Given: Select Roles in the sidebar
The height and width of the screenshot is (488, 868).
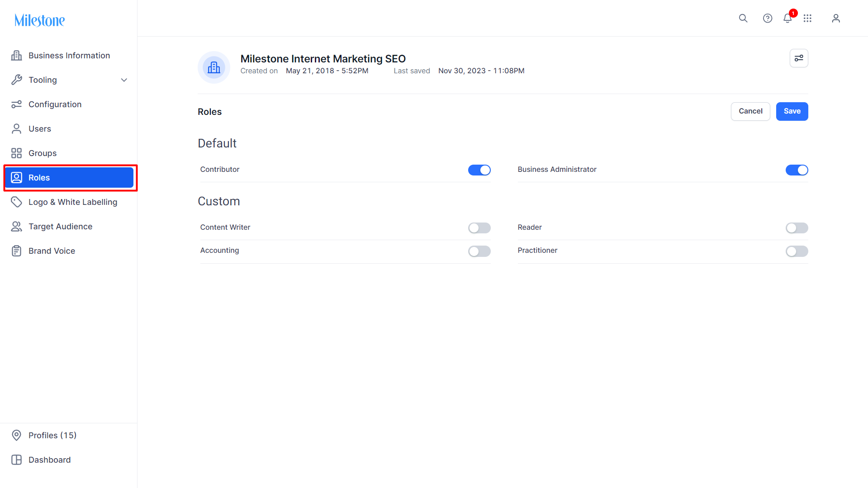Looking at the screenshot, I should tap(69, 178).
